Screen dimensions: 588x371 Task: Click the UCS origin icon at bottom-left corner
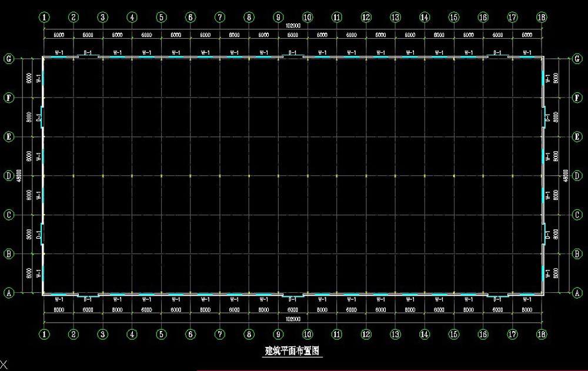tap(4, 366)
